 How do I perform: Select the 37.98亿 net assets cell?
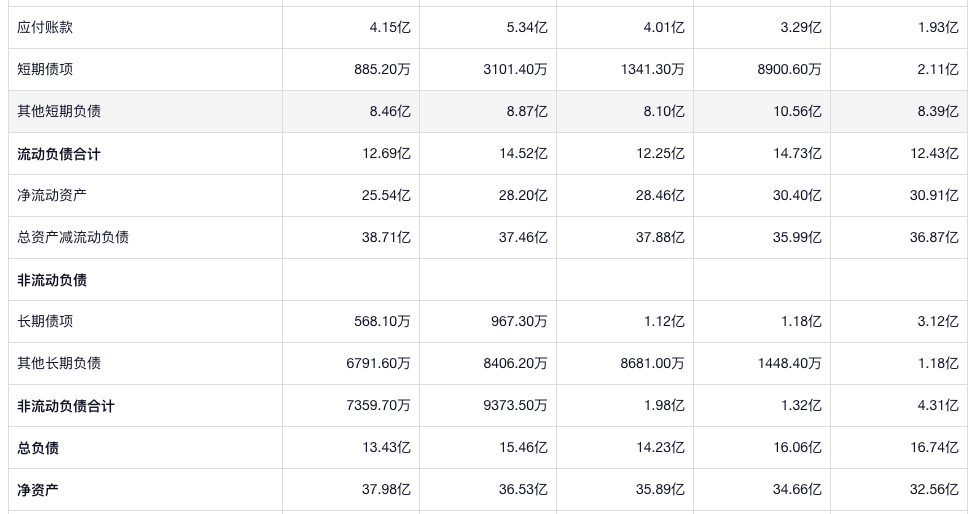386,490
